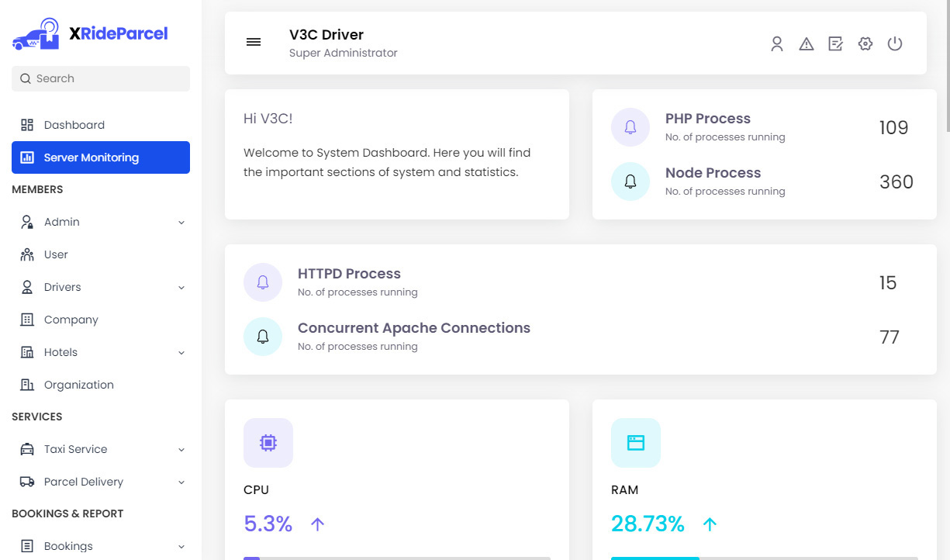Go to the Company page

tap(71, 320)
